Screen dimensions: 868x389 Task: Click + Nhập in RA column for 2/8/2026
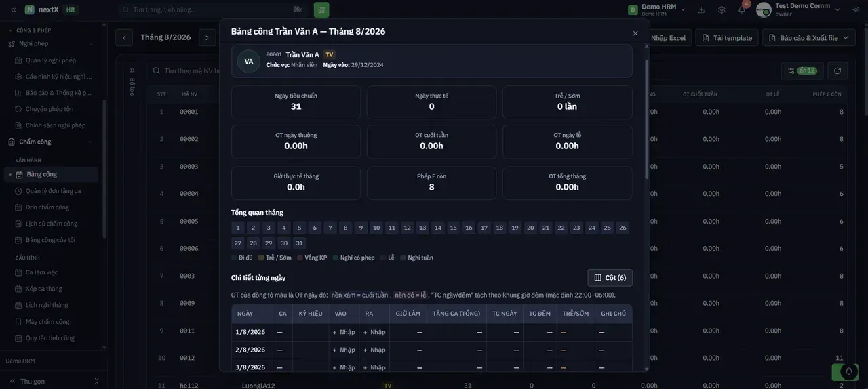point(374,350)
